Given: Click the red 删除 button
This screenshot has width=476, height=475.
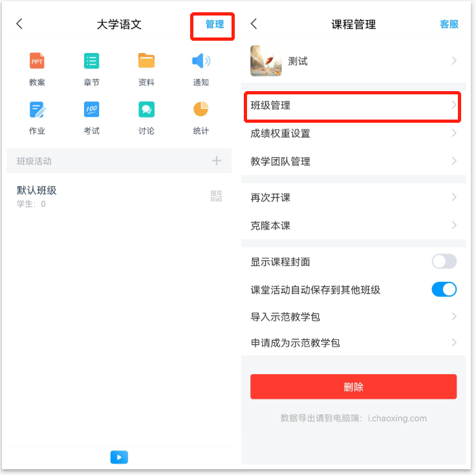Looking at the screenshot, I should pyautogui.click(x=353, y=386).
